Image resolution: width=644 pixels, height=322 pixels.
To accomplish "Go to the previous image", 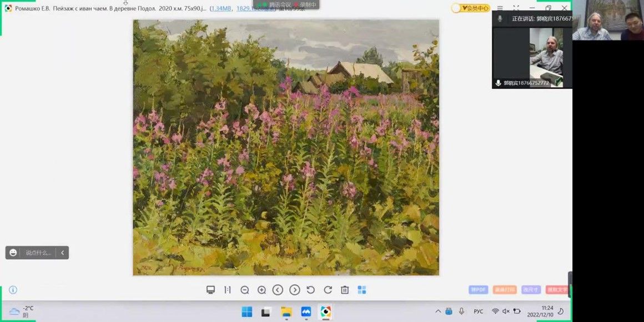I will pos(278,290).
